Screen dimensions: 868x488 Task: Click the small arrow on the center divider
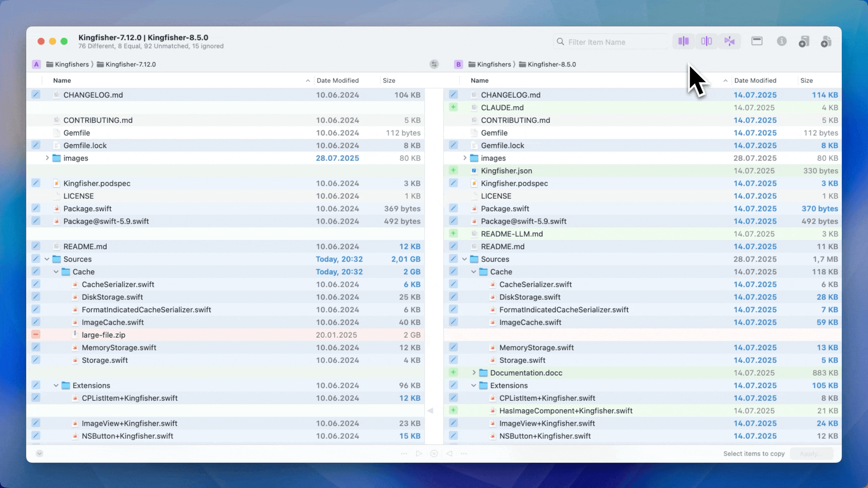pos(430,411)
